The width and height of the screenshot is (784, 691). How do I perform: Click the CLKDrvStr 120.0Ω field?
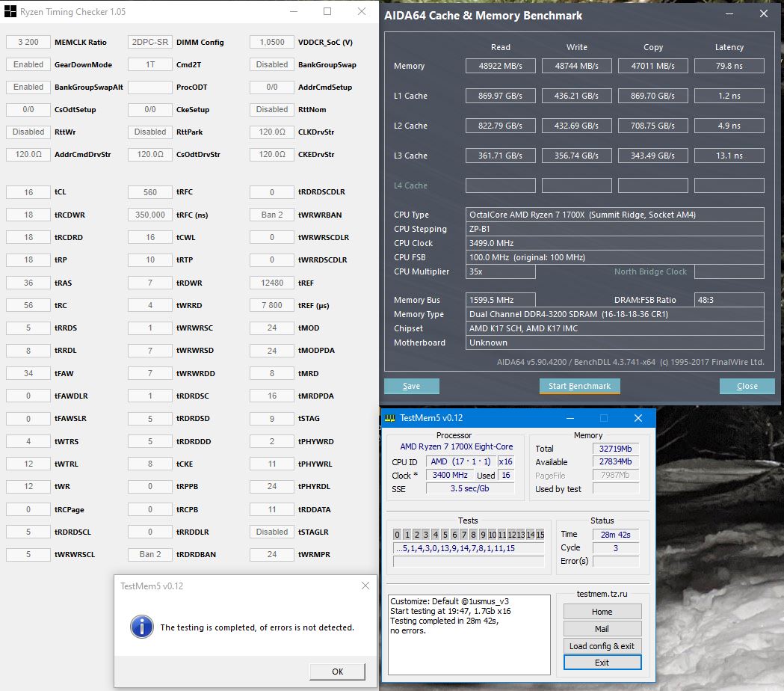pyautogui.click(x=272, y=132)
